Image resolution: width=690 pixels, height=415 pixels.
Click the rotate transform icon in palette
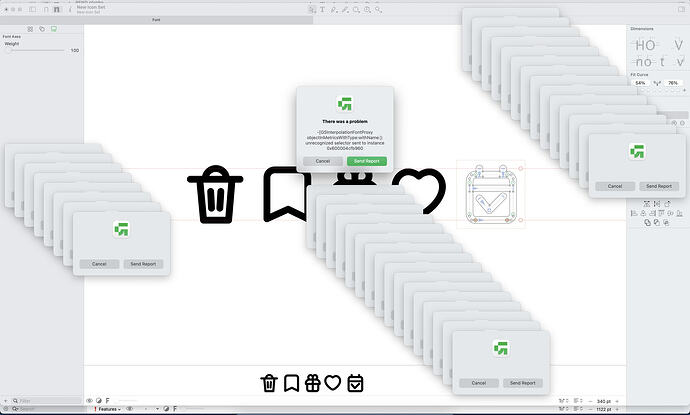click(668, 204)
